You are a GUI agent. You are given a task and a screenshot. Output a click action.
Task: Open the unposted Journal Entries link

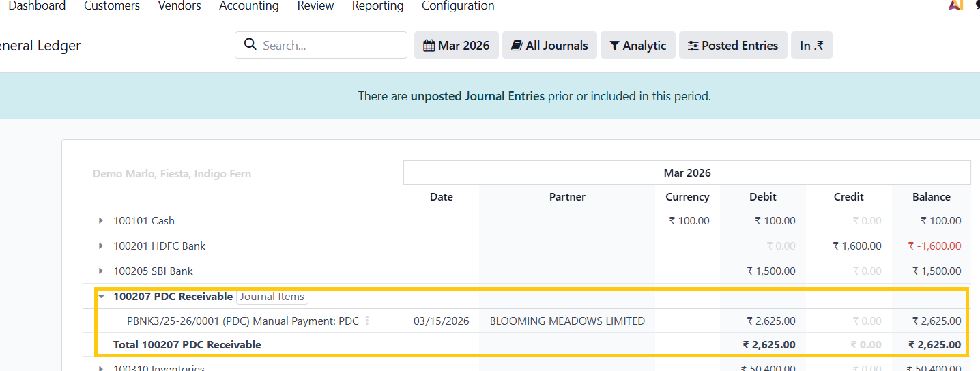(x=477, y=96)
